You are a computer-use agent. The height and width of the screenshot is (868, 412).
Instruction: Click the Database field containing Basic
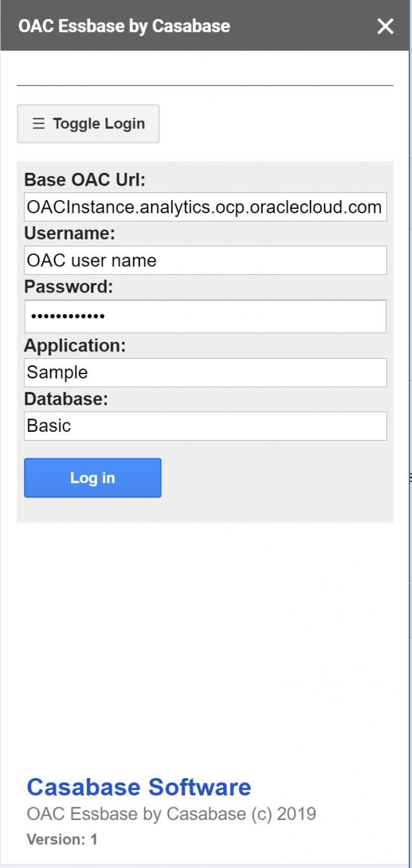[x=205, y=426]
